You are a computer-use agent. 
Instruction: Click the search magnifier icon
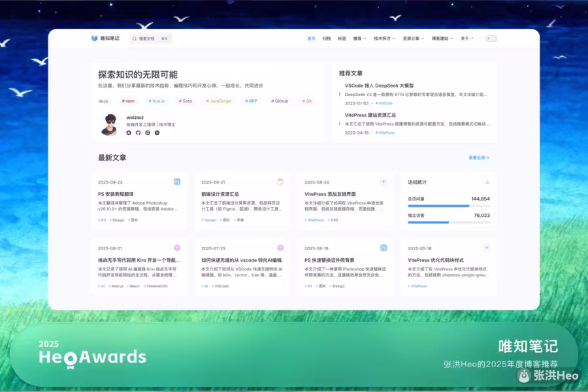[134, 39]
